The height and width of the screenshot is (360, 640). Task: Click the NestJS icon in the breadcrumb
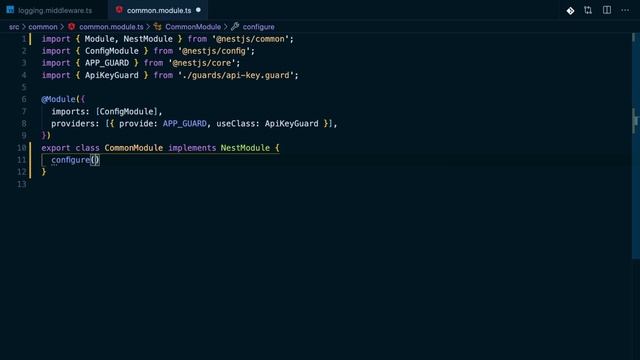pos(72,27)
